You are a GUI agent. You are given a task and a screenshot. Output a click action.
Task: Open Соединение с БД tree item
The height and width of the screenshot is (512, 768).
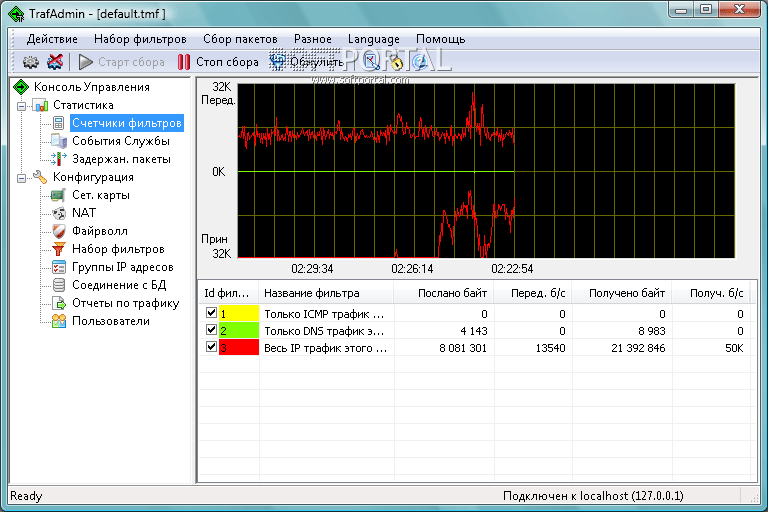119,285
